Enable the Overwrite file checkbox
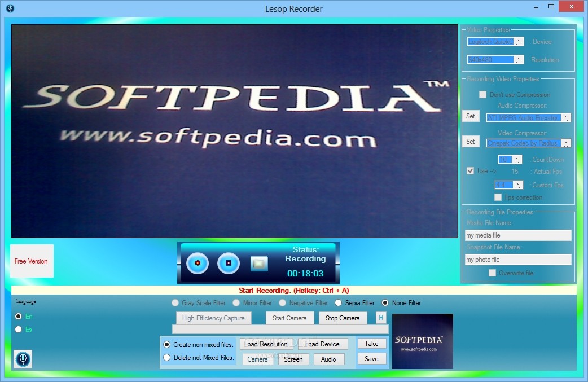The image size is (588, 382). (x=493, y=273)
